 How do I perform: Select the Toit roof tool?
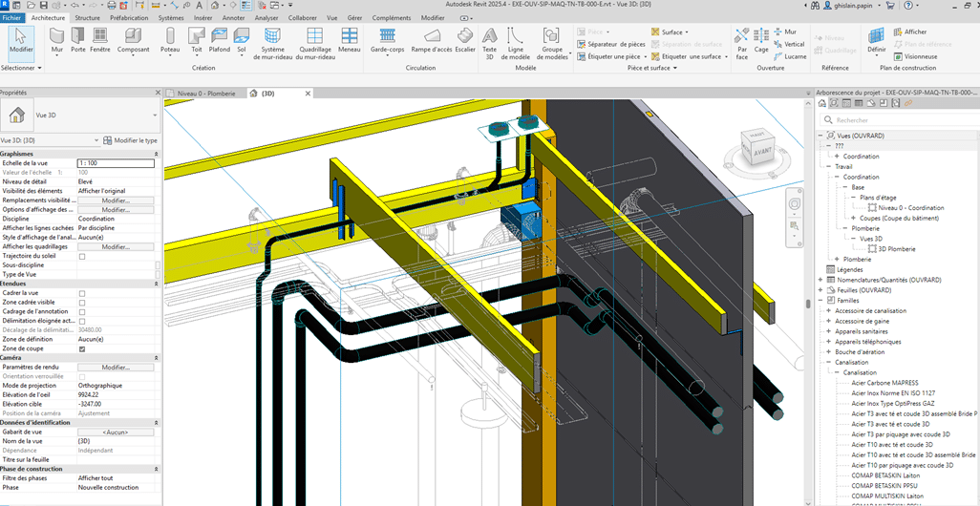click(197, 41)
